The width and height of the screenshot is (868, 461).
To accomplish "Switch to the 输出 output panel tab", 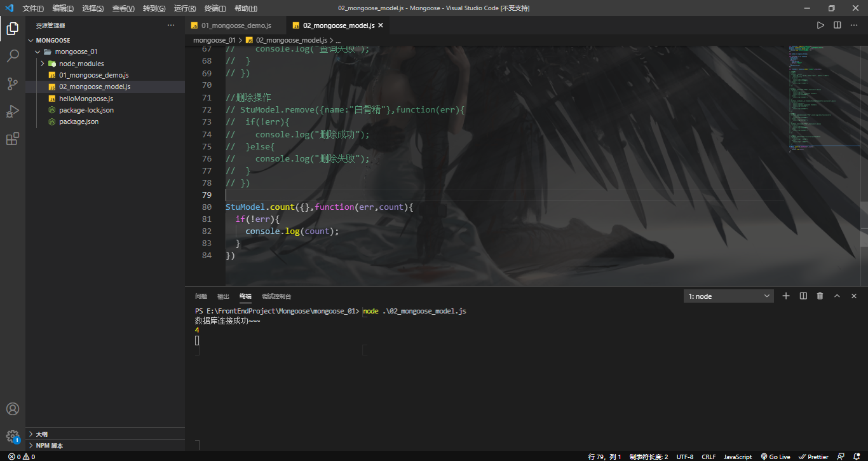I will pyautogui.click(x=223, y=296).
